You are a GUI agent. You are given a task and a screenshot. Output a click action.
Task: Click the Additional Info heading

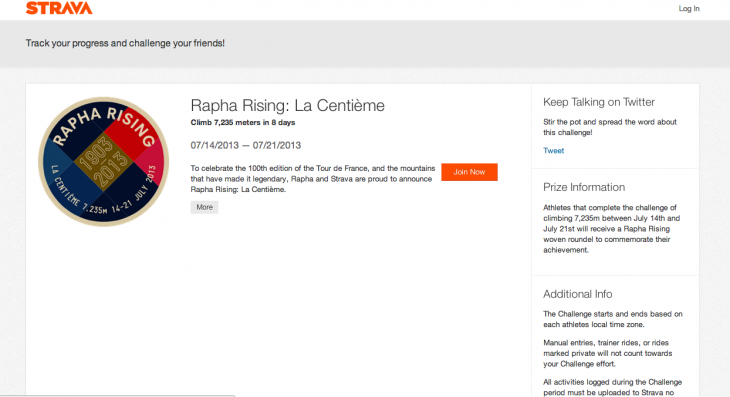[x=577, y=294]
